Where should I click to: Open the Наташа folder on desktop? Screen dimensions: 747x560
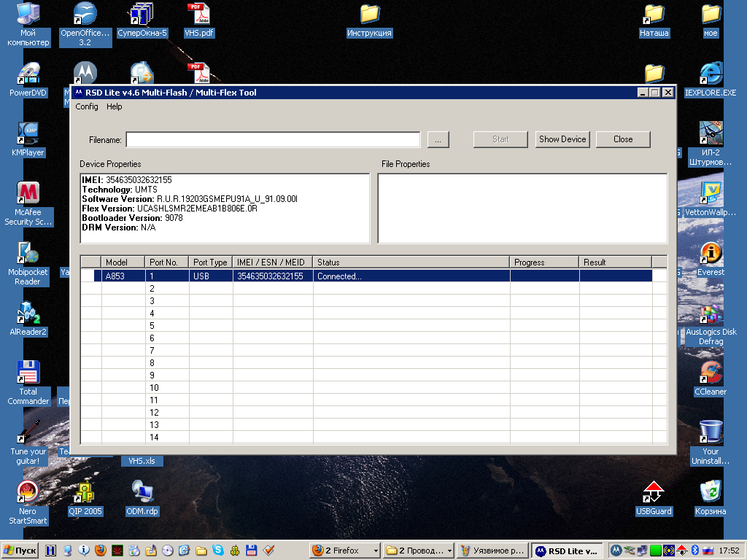point(654,20)
